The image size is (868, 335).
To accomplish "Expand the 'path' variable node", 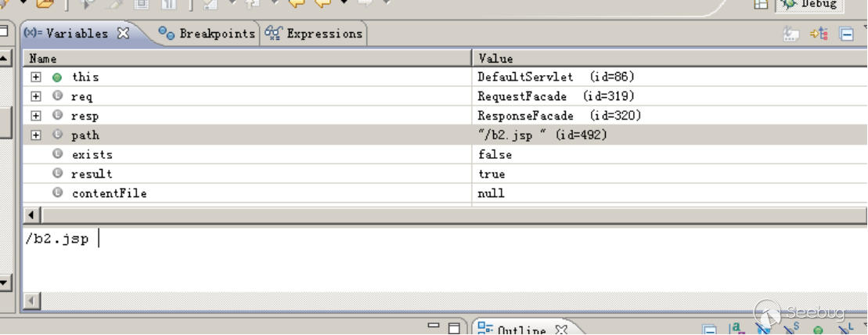I will point(36,135).
